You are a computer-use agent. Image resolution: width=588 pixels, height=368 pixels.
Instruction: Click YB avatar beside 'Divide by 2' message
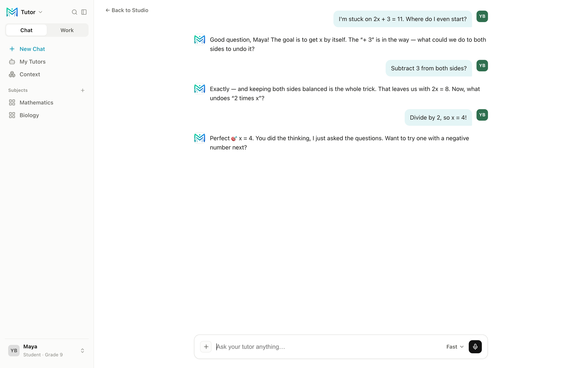[482, 115]
